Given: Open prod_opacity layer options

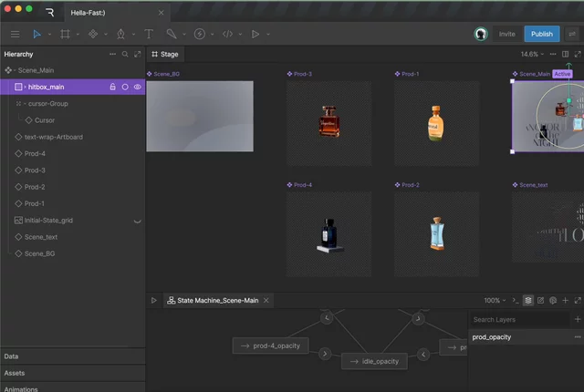Looking at the screenshot, I should pos(578,337).
